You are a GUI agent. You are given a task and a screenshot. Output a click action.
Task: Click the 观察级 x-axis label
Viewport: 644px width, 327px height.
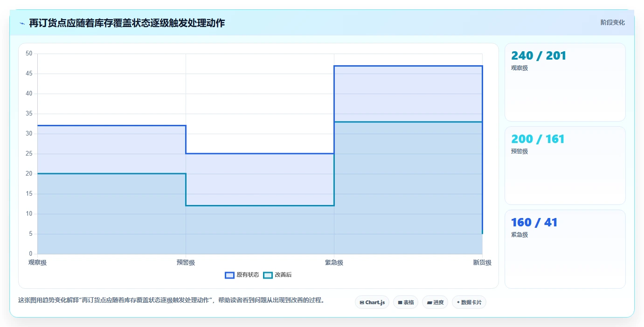(37, 263)
